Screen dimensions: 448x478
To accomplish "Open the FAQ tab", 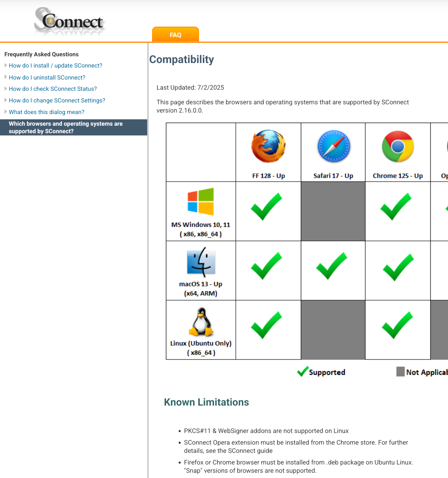I will pyautogui.click(x=175, y=35).
